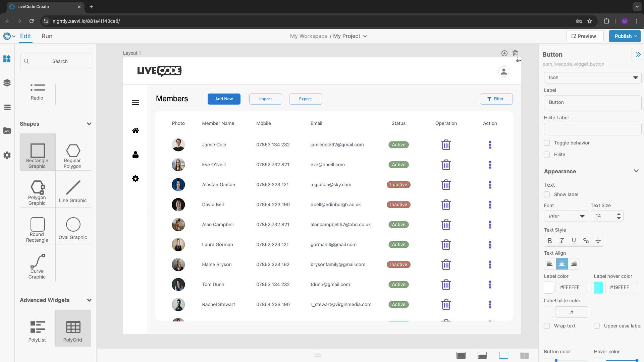
Task: Click the Label hover color swatch
Action: (x=598, y=287)
